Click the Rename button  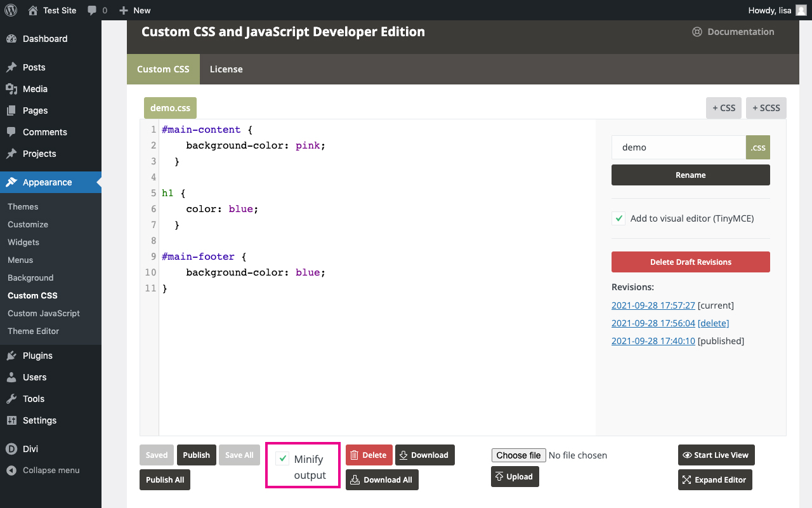click(x=691, y=175)
